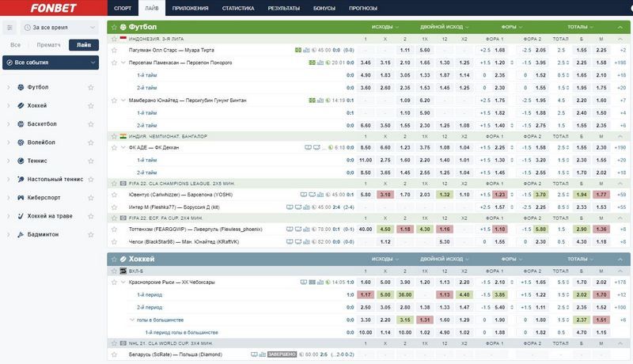The width and height of the screenshot is (633, 364).
Task: Favorite the Хоккей item in sidebar
Action: click(x=91, y=106)
